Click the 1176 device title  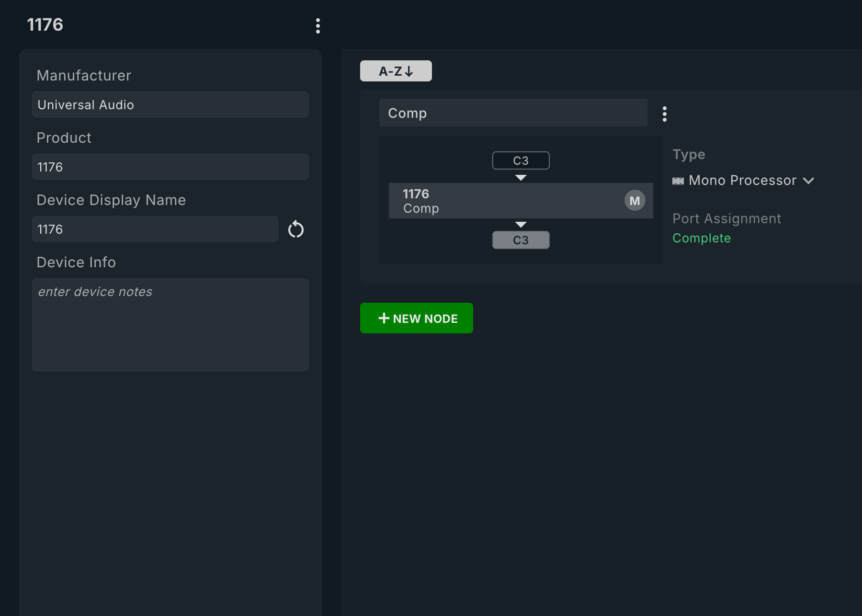tap(45, 24)
